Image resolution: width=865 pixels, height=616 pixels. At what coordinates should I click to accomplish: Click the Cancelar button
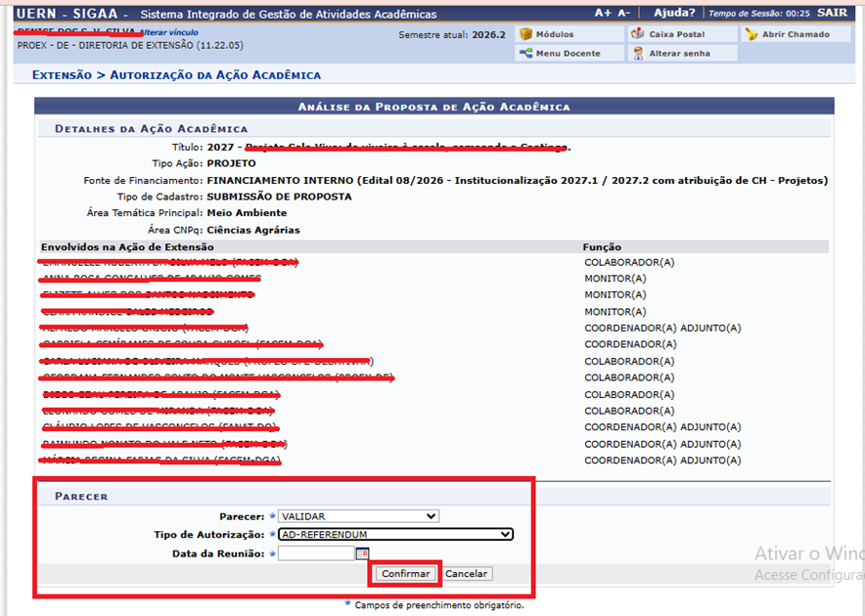[x=466, y=574]
